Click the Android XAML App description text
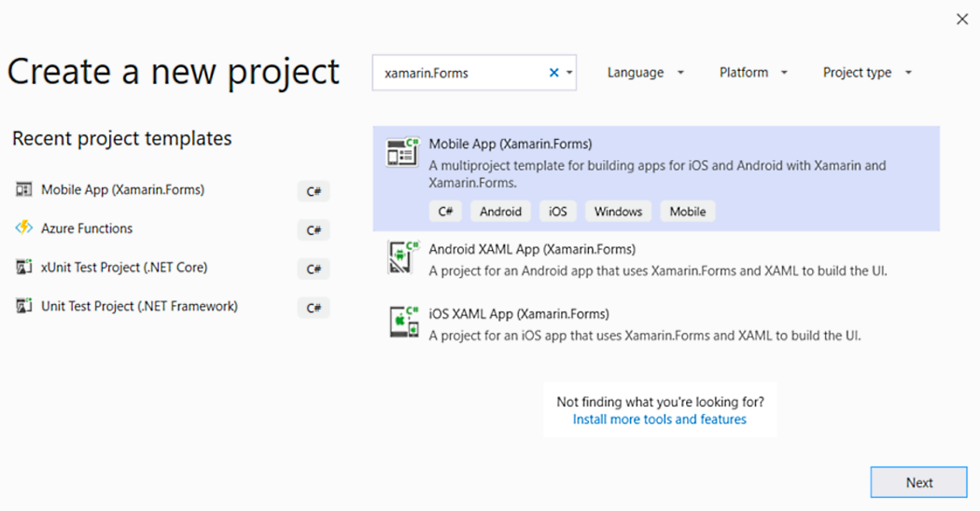The height and width of the screenshot is (511, 980). point(657,271)
